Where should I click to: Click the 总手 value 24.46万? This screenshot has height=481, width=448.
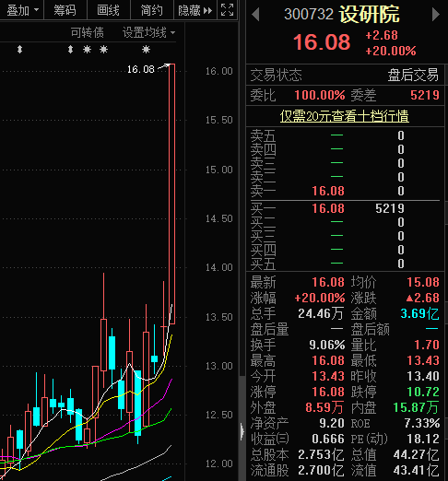coord(321,313)
